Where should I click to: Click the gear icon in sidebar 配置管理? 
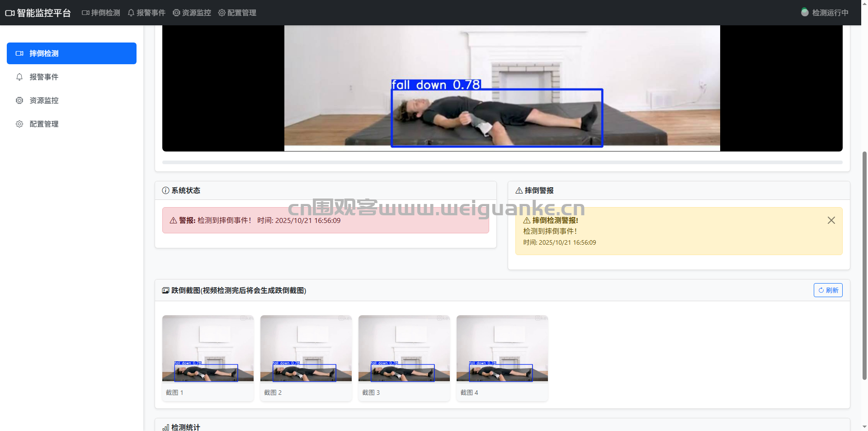19,124
